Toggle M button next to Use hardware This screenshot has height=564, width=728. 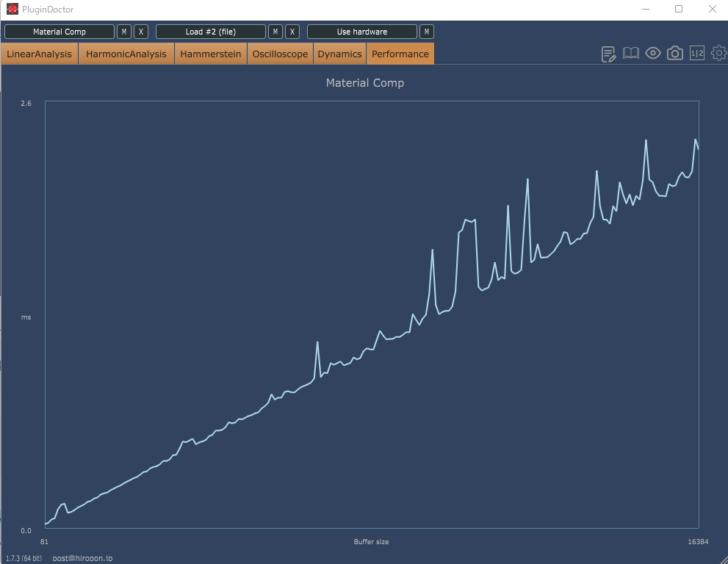click(427, 32)
